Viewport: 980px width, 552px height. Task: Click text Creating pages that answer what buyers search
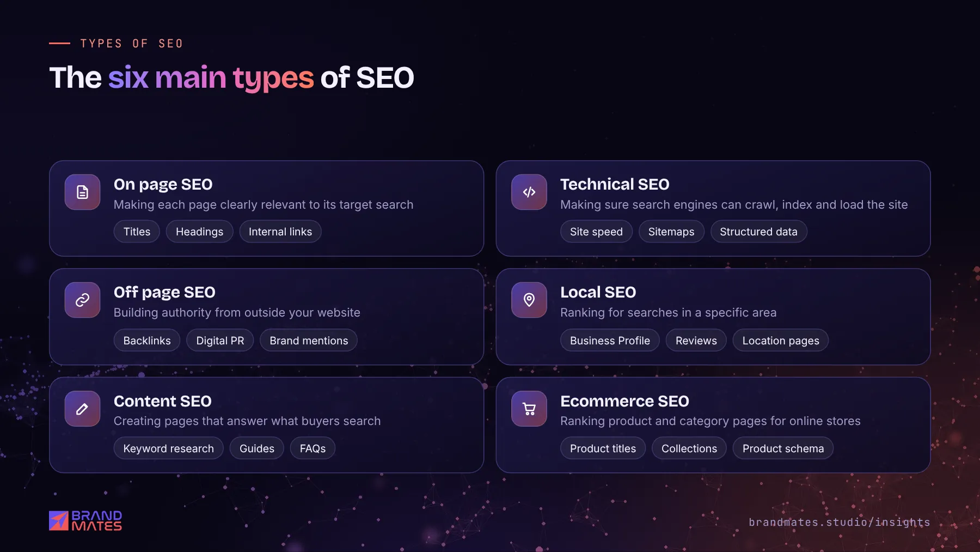247,421
